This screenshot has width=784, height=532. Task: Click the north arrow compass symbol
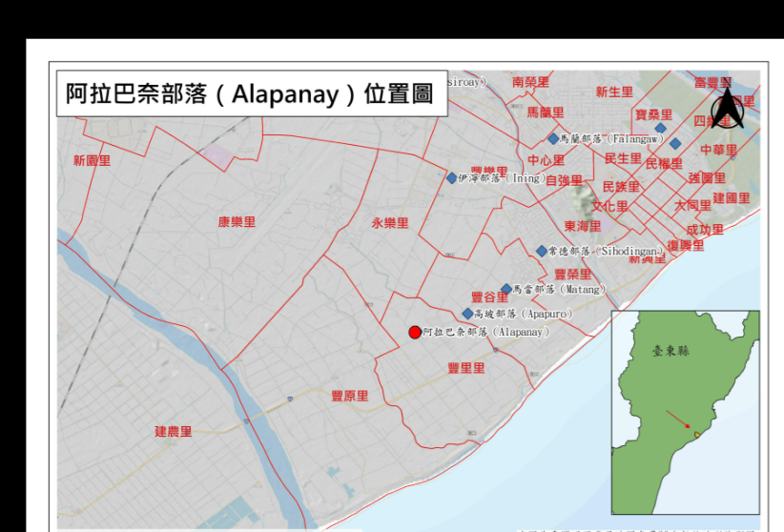click(729, 108)
